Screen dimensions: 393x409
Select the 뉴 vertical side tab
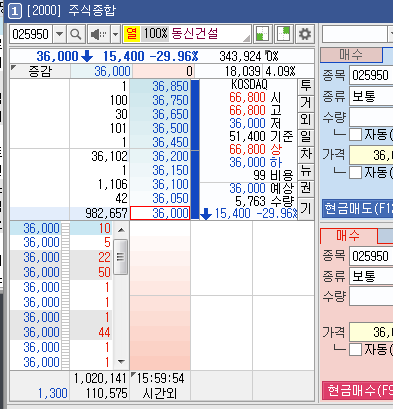coord(306,172)
